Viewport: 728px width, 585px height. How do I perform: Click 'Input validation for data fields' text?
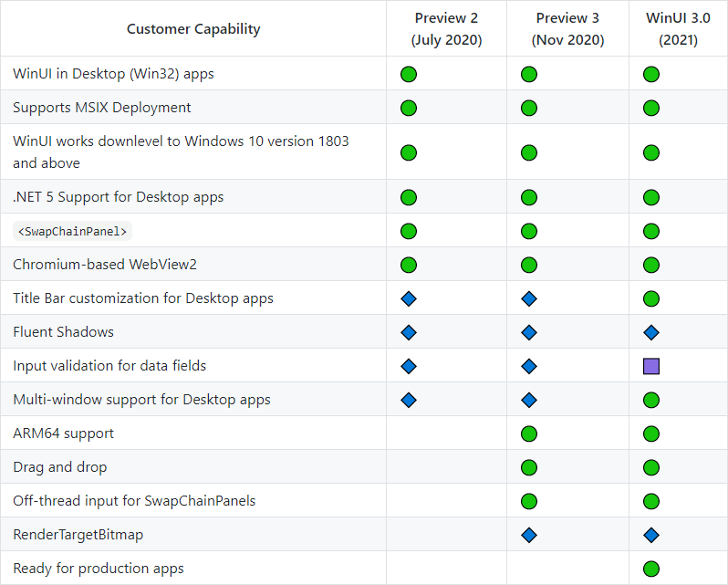tap(109, 366)
